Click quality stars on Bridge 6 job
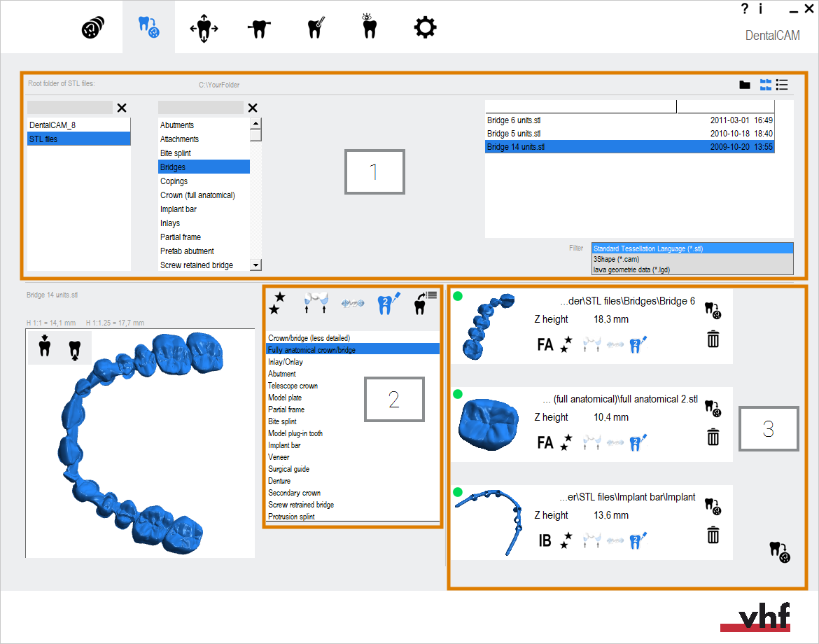This screenshot has width=819, height=644. [566, 344]
